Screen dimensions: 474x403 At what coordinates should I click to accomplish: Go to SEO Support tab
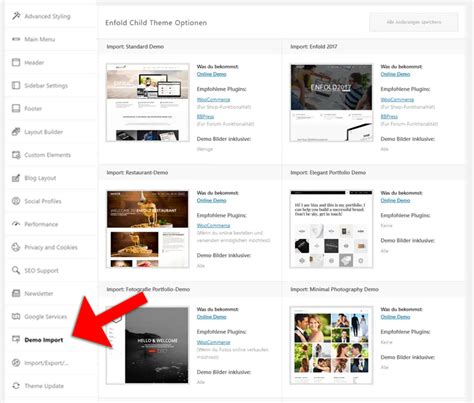(52, 270)
